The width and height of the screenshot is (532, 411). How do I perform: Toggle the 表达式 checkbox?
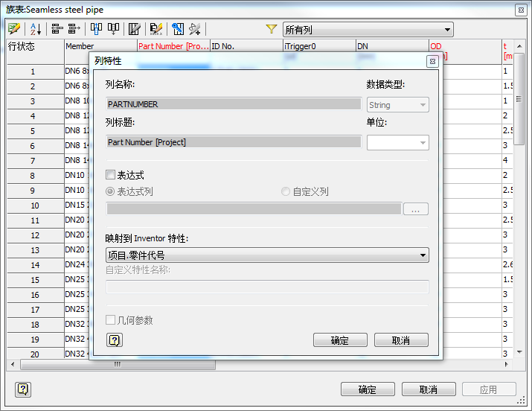click(110, 175)
